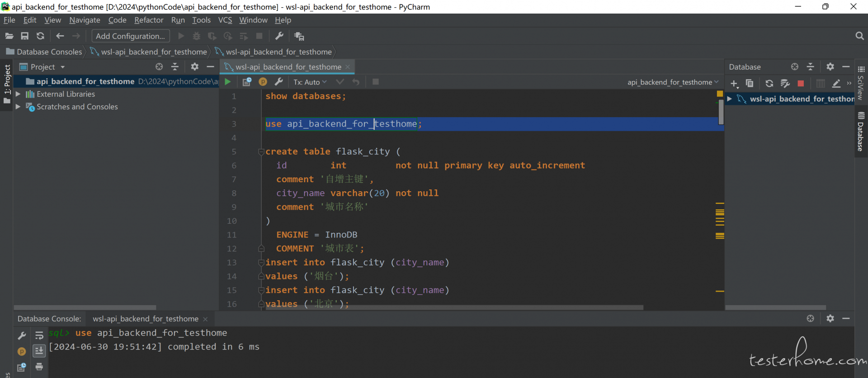Click wrench icon in Database Console output panel

tap(22, 335)
